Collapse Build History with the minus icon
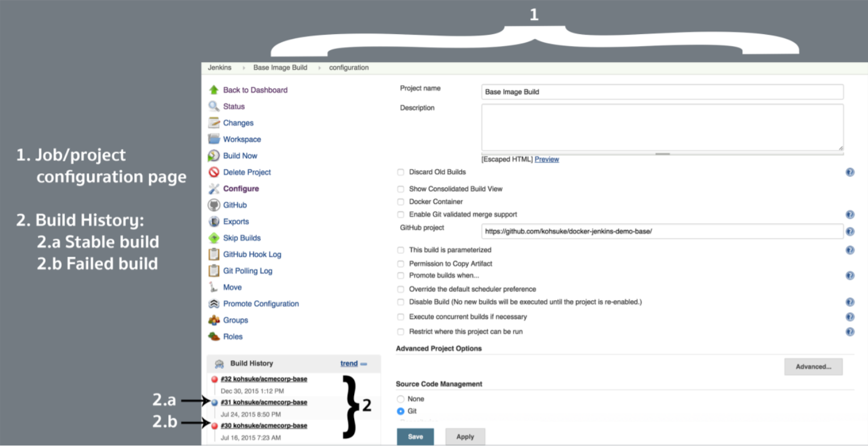The width and height of the screenshot is (868, 447). 364,364
